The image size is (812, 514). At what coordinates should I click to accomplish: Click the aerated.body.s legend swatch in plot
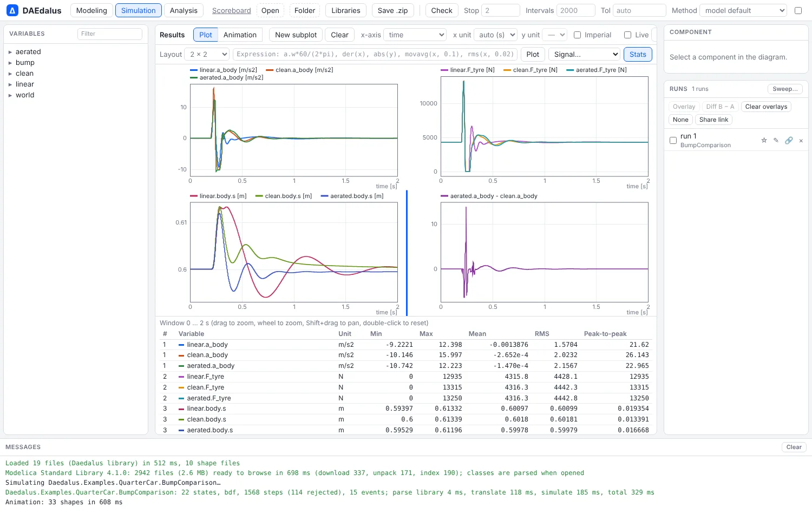[325, 196]
